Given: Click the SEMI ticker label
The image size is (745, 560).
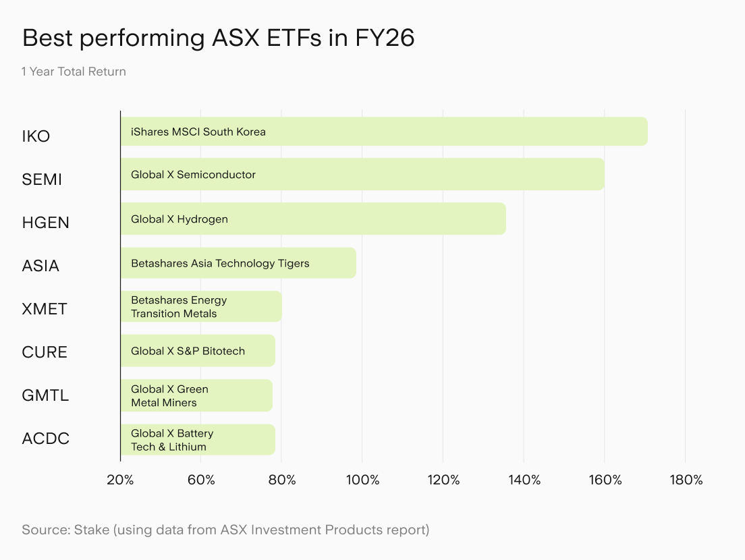Looking at the screenshot, I should 42,179.
